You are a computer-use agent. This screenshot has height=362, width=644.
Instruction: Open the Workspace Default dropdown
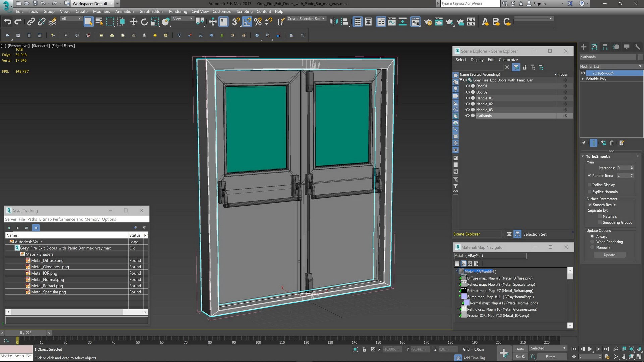[x=93, y=4]
